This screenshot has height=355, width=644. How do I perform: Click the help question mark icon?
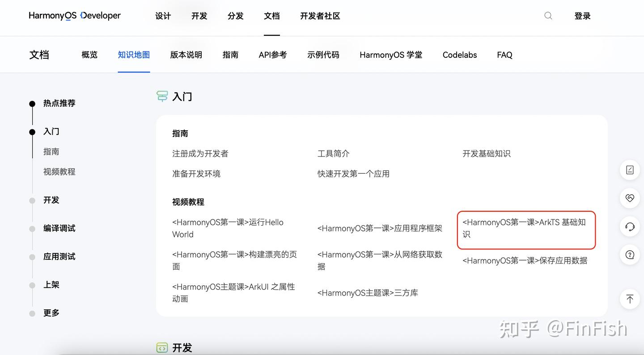[630, 255]
